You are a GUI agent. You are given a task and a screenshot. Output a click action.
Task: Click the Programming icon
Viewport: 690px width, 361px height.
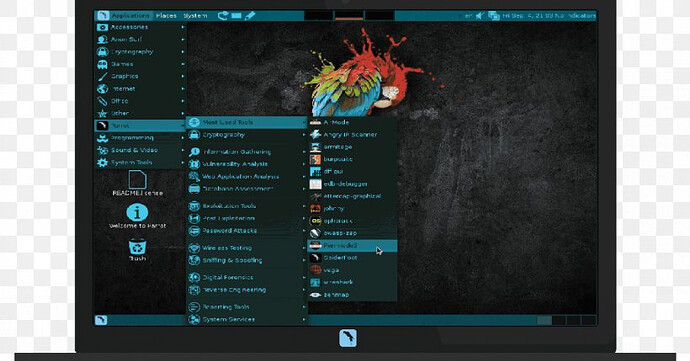click(x=102, y=138)
